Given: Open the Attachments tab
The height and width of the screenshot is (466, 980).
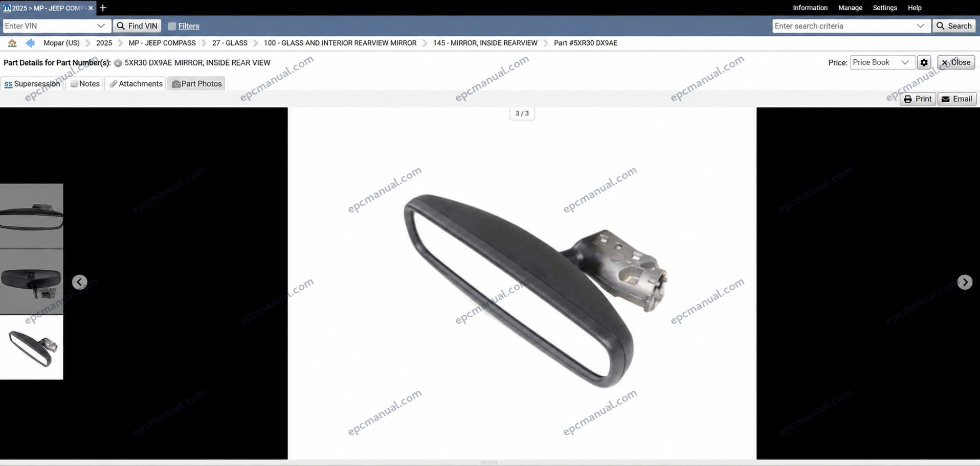Looking at the screenshot, I should point(136,84).
